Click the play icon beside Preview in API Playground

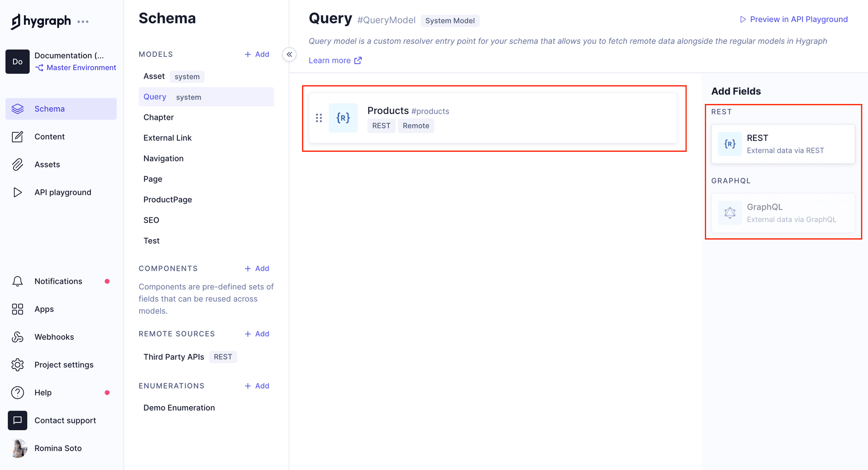tap(743, 19)
